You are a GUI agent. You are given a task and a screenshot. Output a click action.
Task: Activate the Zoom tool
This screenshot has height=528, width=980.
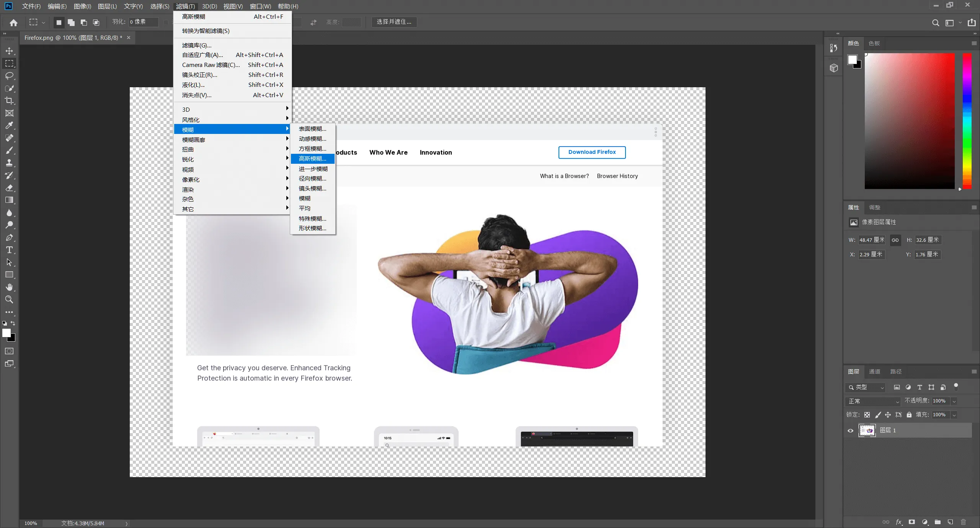10,300
